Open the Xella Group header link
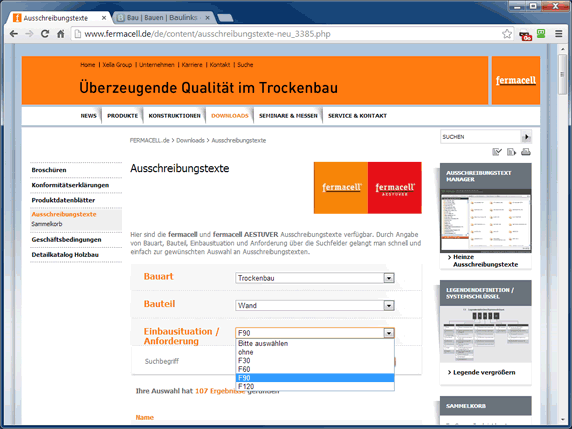572x429 pixels. pyautogui.click(x=117, y=65)
